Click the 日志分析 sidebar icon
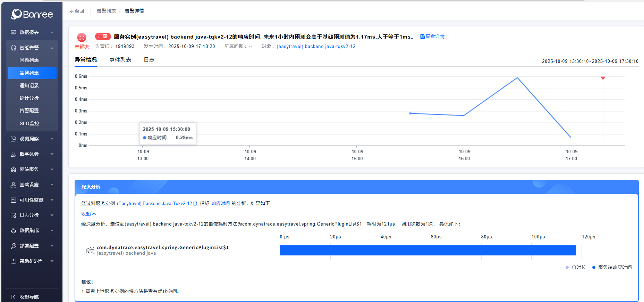This screenshot has width=644, height=302. pos(14,215)
